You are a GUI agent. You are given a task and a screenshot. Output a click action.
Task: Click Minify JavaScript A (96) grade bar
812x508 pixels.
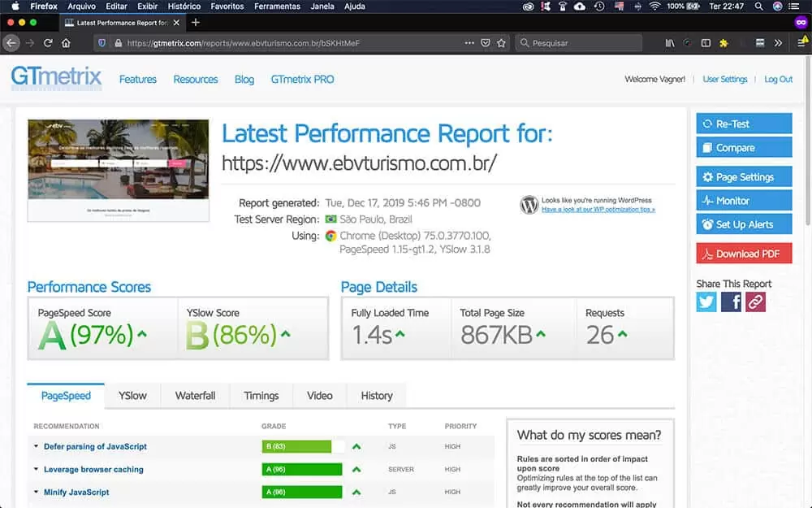coord(302,492)
